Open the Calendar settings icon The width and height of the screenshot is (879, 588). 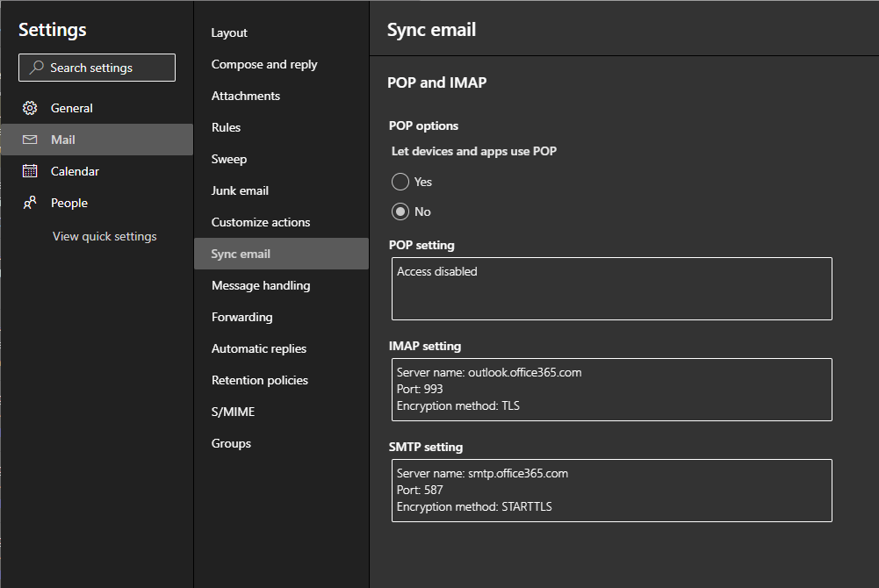pyautogui.click(x=29, y=170)
